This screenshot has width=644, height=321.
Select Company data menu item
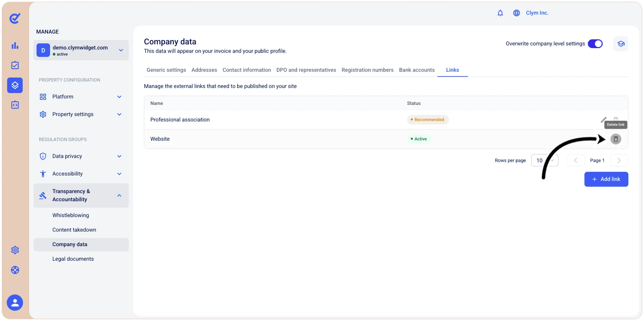pos(81,244)
